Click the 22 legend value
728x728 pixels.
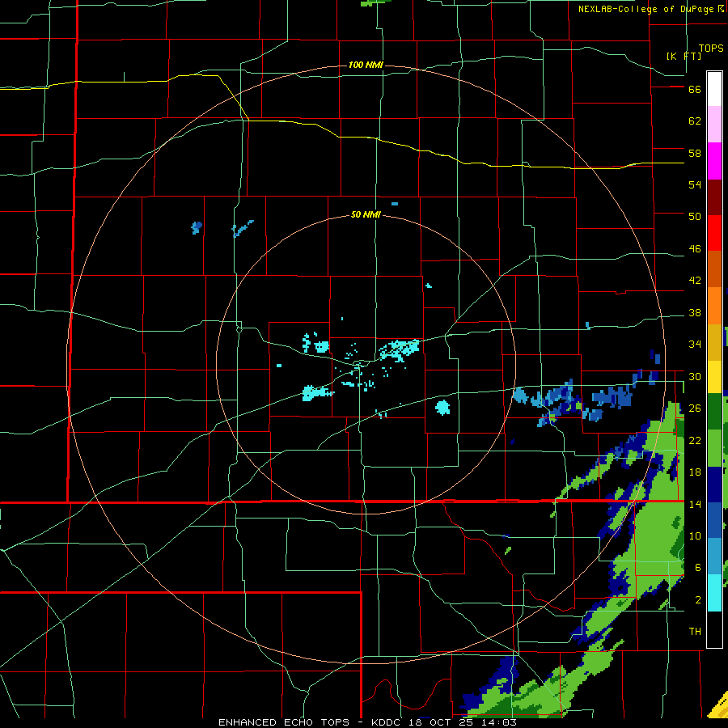pyautogui.click(x=695, y=441)
